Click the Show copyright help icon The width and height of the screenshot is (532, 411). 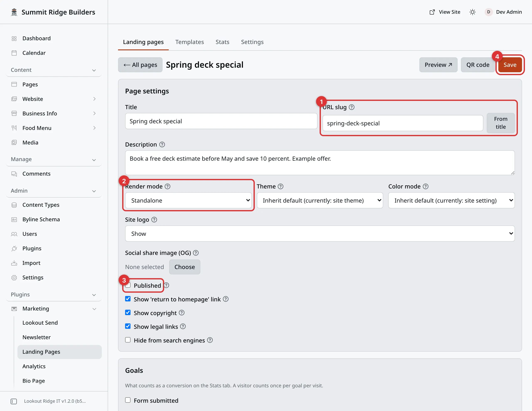coord(182,313)
